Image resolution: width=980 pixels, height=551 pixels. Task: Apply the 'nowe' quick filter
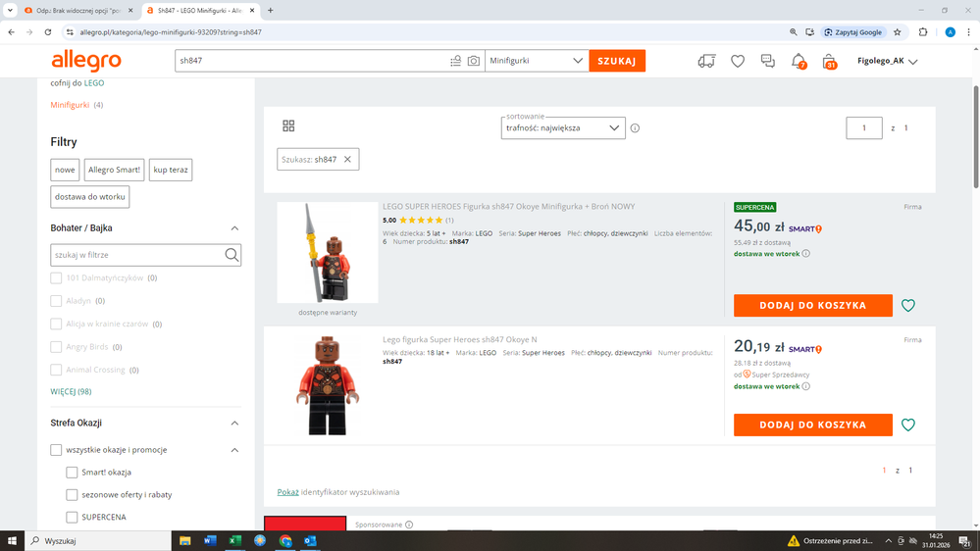coord(65,170)
